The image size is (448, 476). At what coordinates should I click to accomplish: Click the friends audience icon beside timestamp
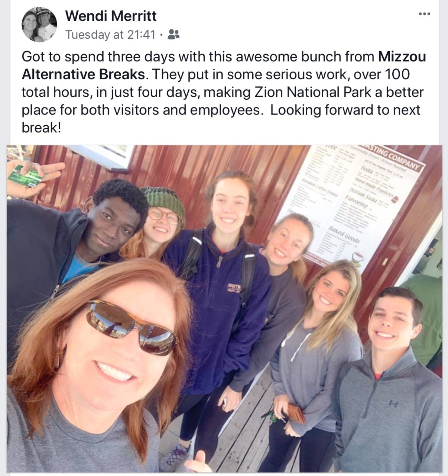pos(173,34)
